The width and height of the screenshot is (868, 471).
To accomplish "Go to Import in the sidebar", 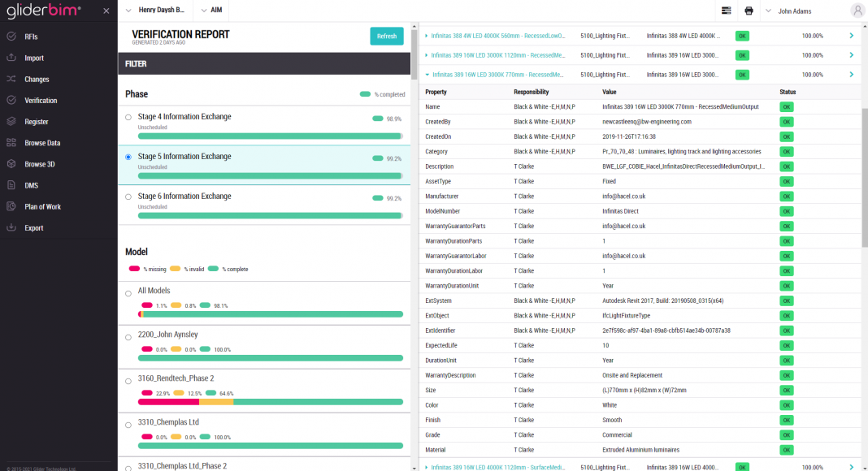I will point(34,58).
